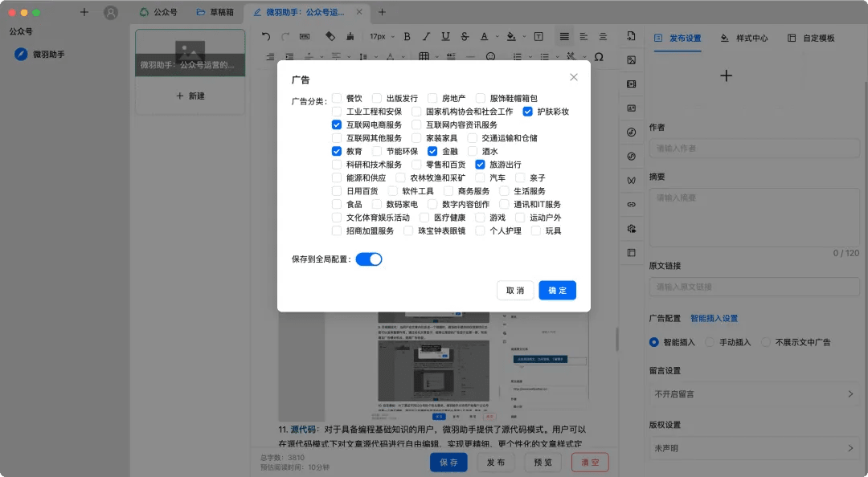Turn off 保存到全局配置 switch

pos(369,259)
